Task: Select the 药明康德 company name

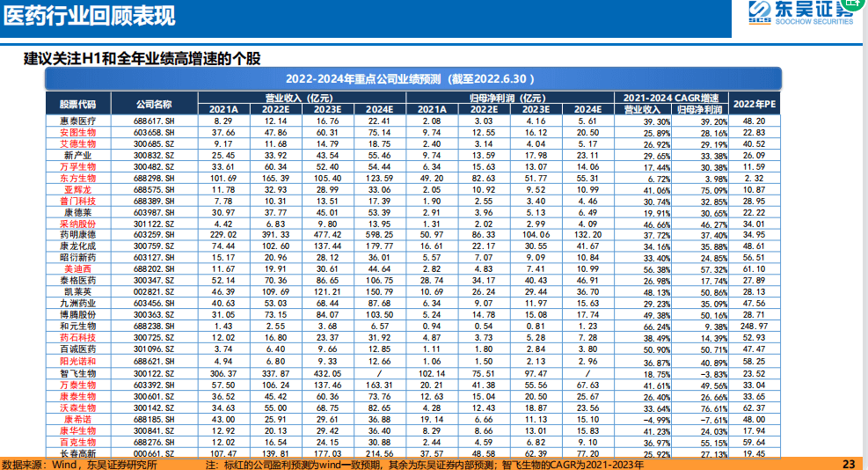Action: pos(78,234)
